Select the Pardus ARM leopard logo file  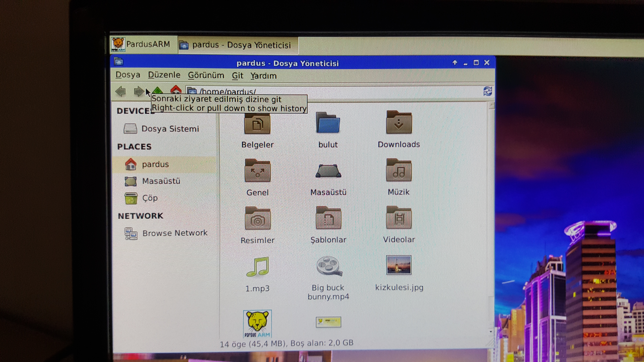pyautogui.click(x=258, y=324)
